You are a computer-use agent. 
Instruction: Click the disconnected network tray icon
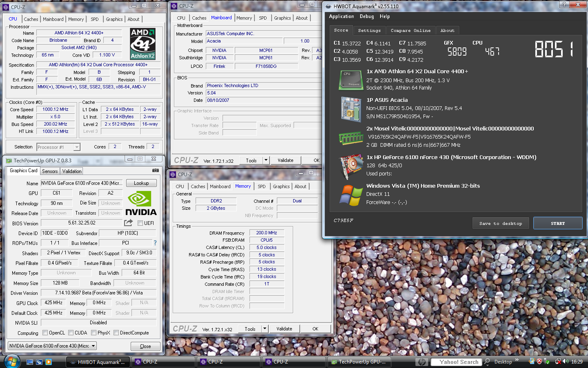[x=558, y=361]
